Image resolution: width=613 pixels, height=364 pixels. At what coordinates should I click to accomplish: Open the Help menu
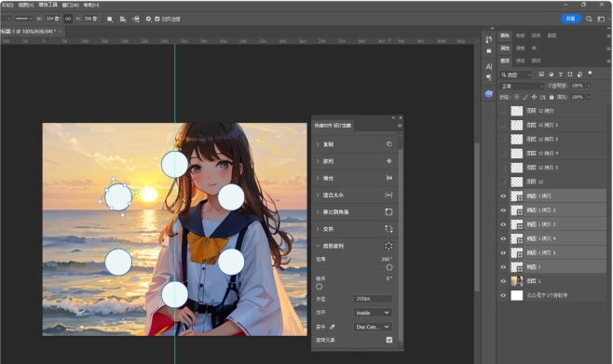pos(91,5)
